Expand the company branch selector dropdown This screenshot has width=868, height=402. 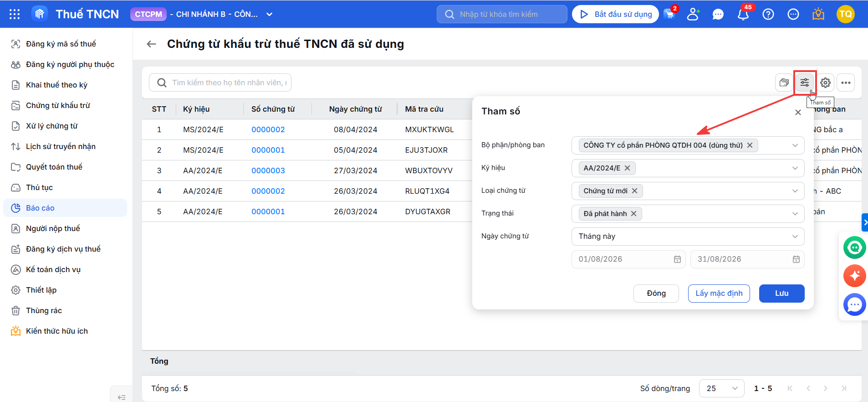269,14
